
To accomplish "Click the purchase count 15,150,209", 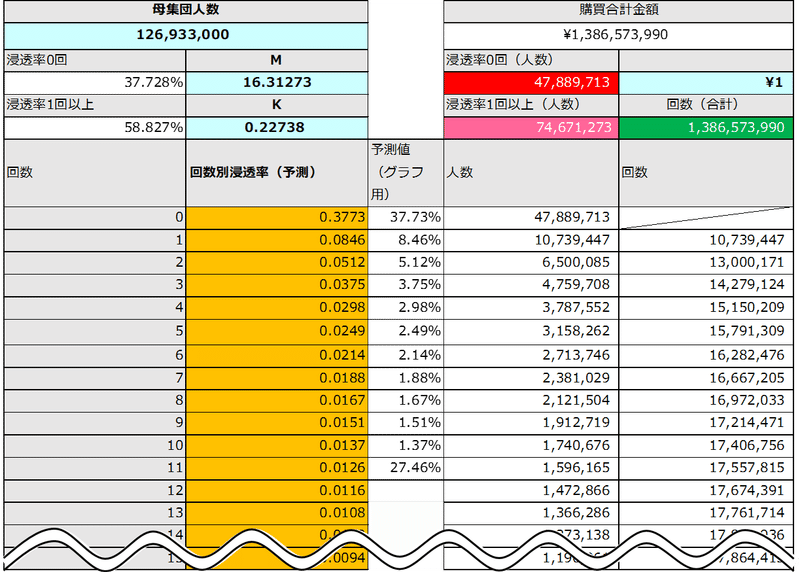I will pos(706,308).
